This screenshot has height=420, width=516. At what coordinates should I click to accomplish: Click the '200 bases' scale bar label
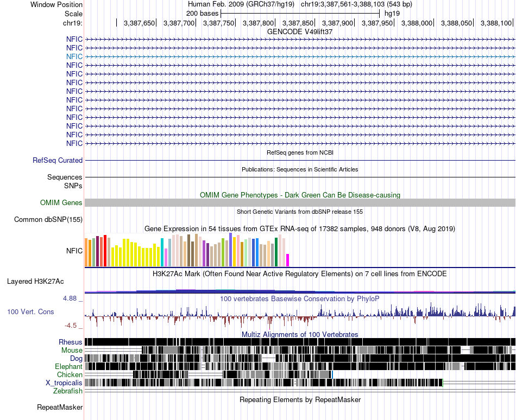click(x=202, y=14)
